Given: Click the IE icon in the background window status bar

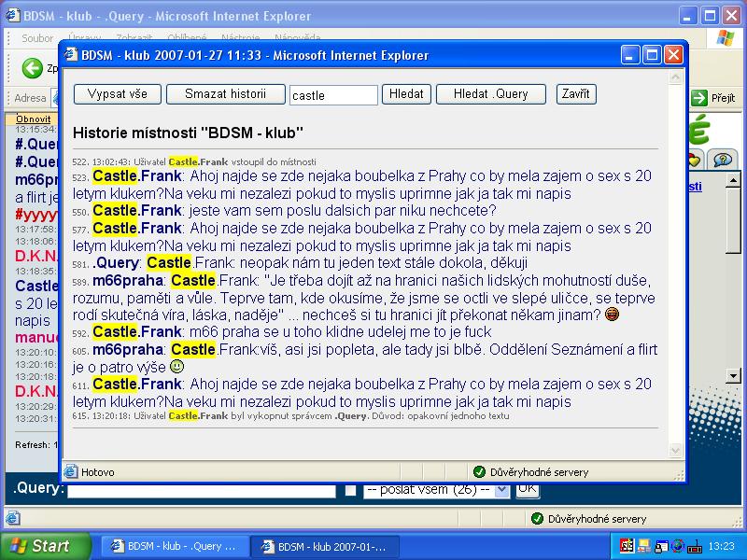Looking at the screenshot, I should pos(13,518).
